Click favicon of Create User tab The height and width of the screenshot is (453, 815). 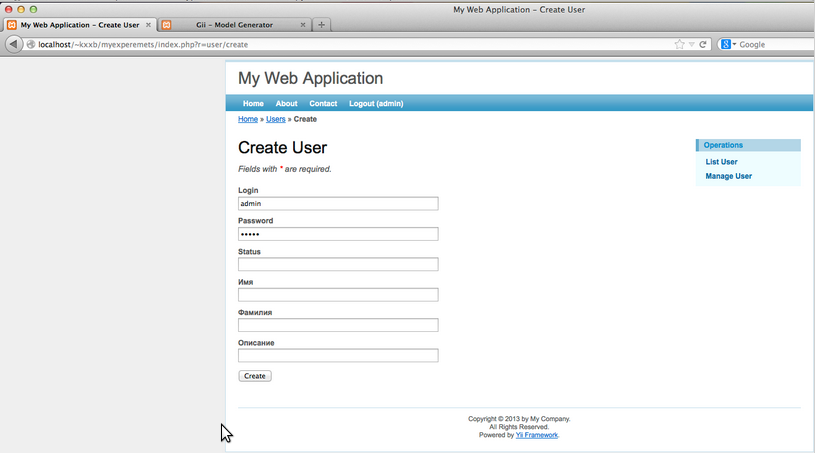point(11,24)
